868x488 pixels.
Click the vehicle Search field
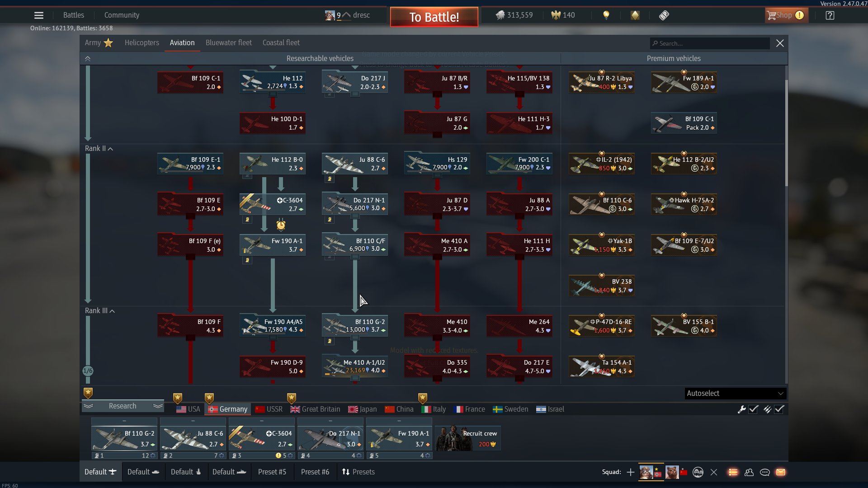click(710, 43)
